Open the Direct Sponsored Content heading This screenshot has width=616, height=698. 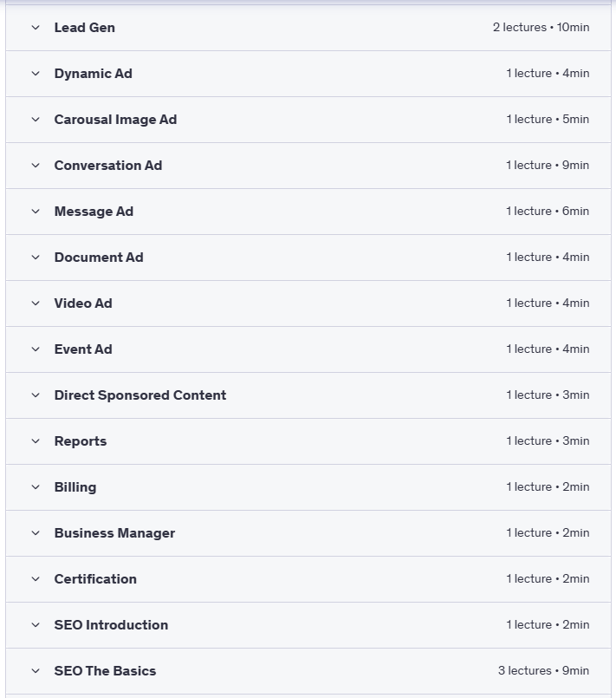(140, 395)
